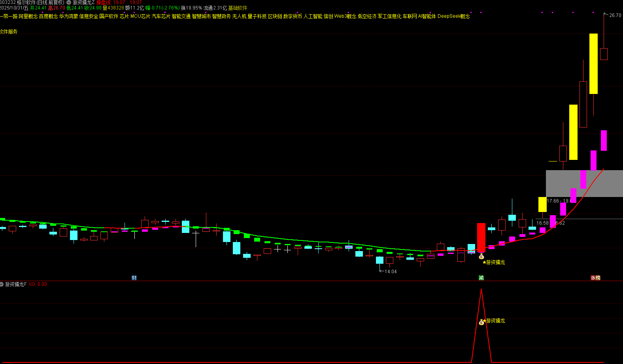Click the orange 榜 marker
Image resolution: width=623 pixels, height=364 pixels.
598,278
